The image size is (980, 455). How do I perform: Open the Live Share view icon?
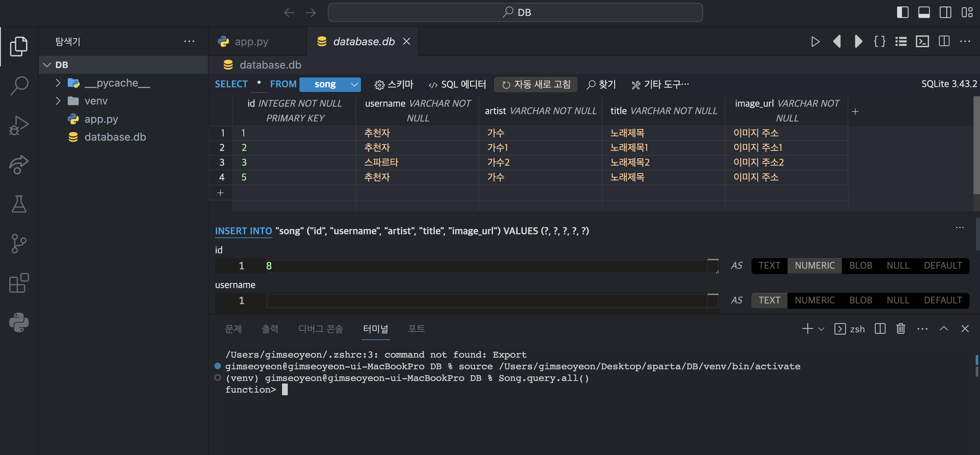19,165
